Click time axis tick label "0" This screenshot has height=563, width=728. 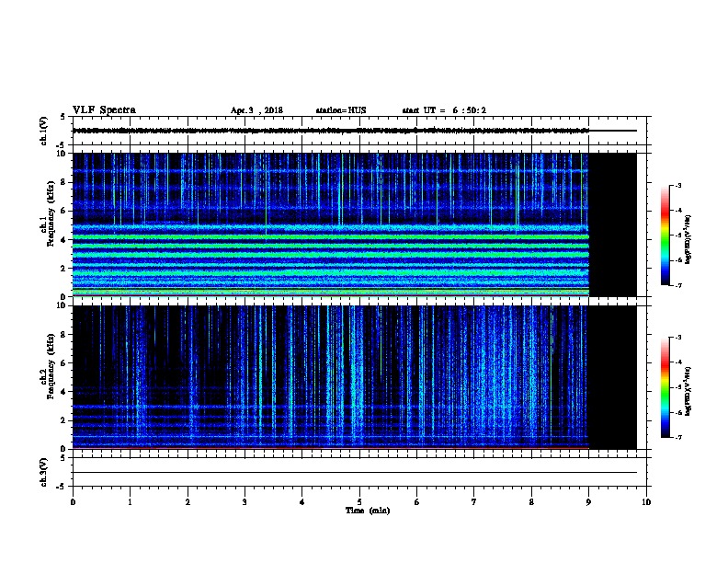pyautogui.click(x=73, y=502)
